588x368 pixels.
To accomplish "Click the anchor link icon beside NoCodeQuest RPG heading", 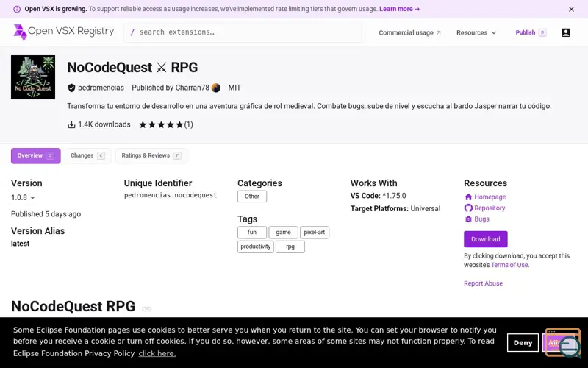I will pos(146,308).
